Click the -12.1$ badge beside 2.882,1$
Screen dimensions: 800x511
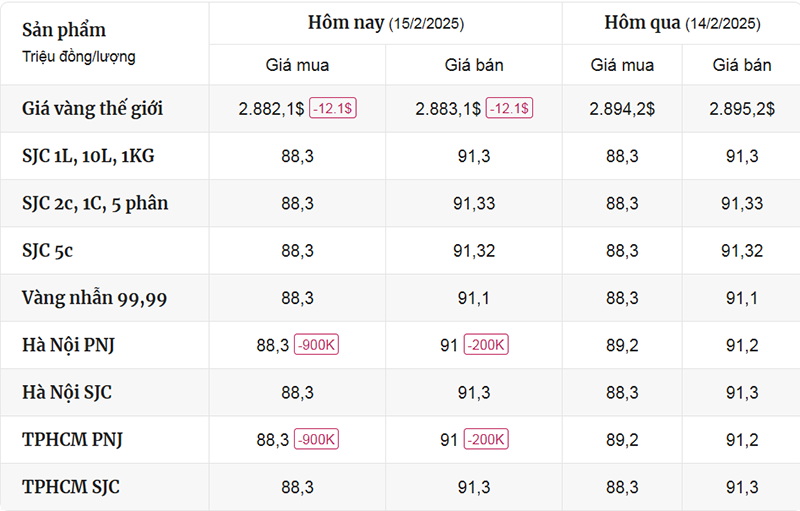(x=333, y=108)
